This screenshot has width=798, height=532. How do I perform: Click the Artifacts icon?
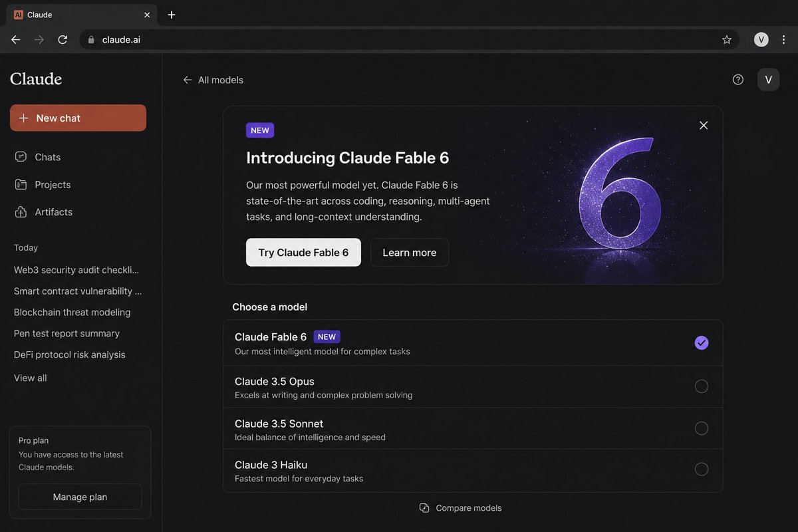[21, 212]
